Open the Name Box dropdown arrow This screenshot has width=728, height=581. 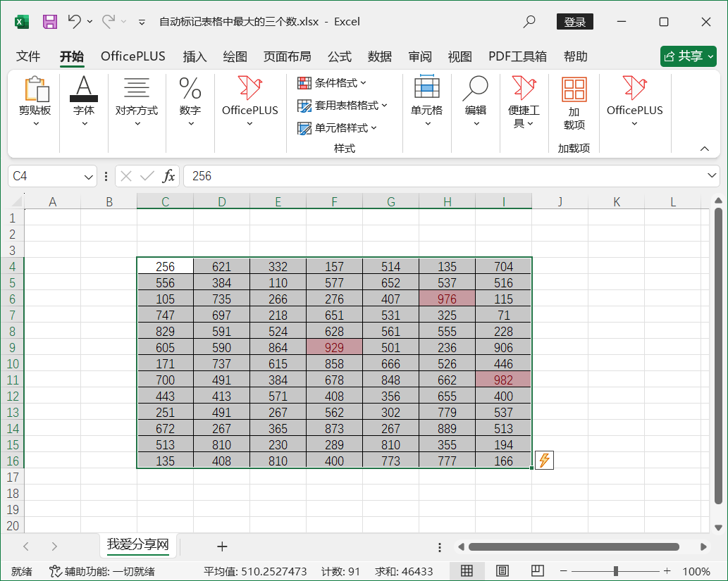pos(88,177)
